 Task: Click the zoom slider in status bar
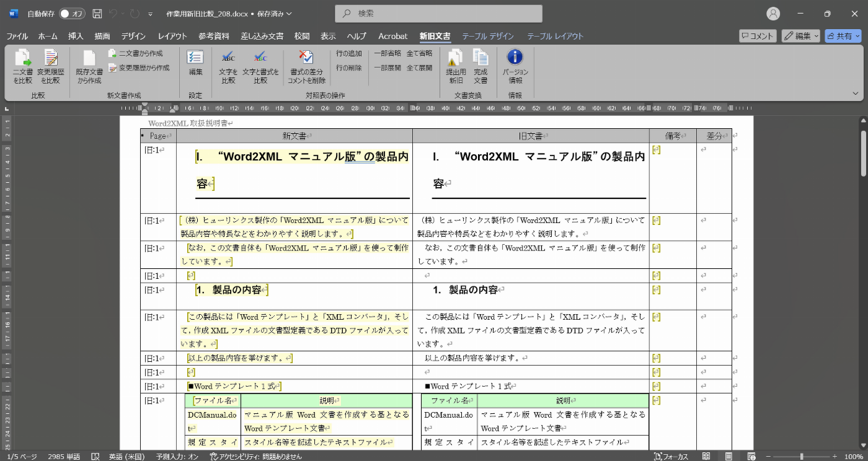(801, 456)
